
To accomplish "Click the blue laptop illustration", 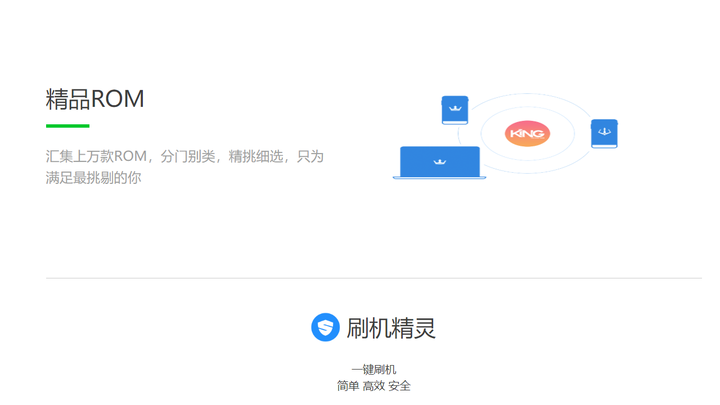I will (x=439, y=163).
